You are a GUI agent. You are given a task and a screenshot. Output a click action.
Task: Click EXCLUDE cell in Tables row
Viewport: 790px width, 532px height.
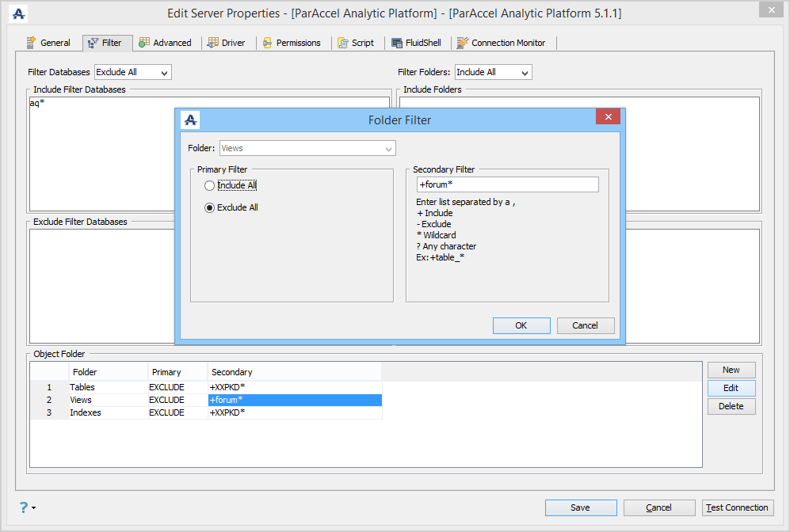pyautogui.click(x=177, y=388)
